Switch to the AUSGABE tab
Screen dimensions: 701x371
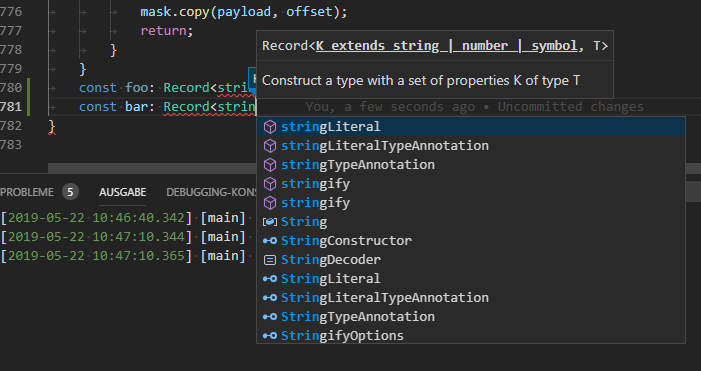point(122,192)
